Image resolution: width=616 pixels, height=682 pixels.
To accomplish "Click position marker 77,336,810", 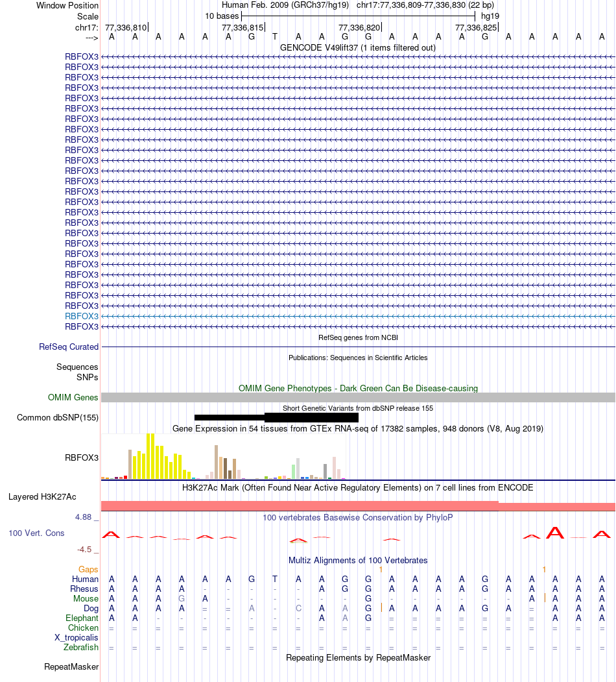I will pos(126,27).
